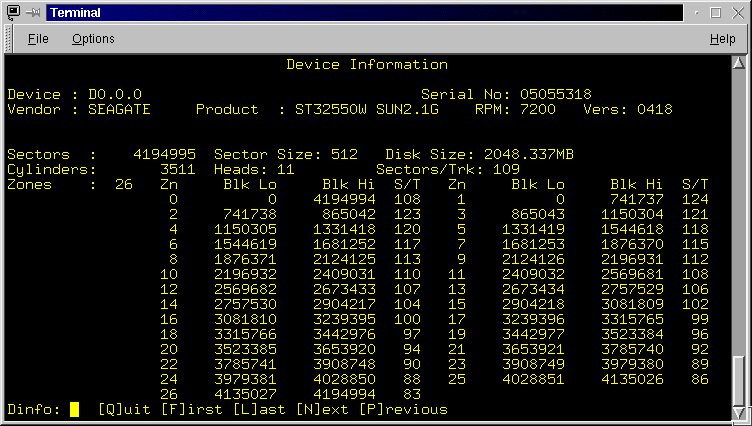Open the Options menu
752x426 pixels.
coord(93,39)
